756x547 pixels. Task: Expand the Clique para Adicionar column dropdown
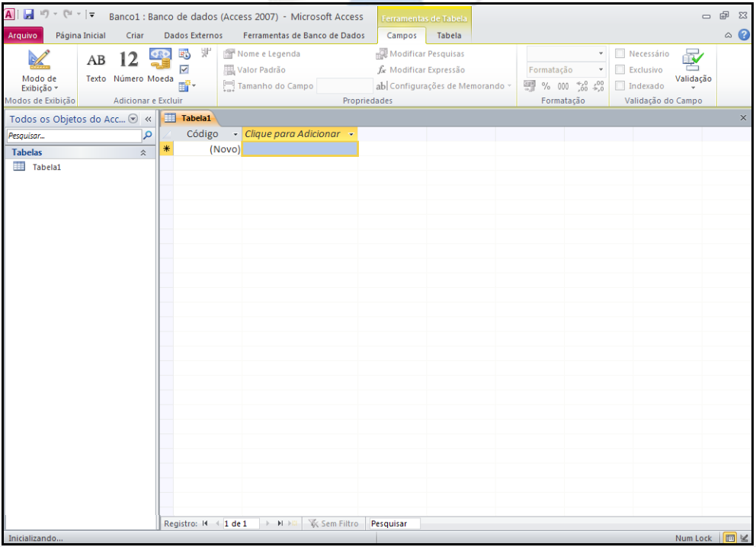tap(351, 134)
